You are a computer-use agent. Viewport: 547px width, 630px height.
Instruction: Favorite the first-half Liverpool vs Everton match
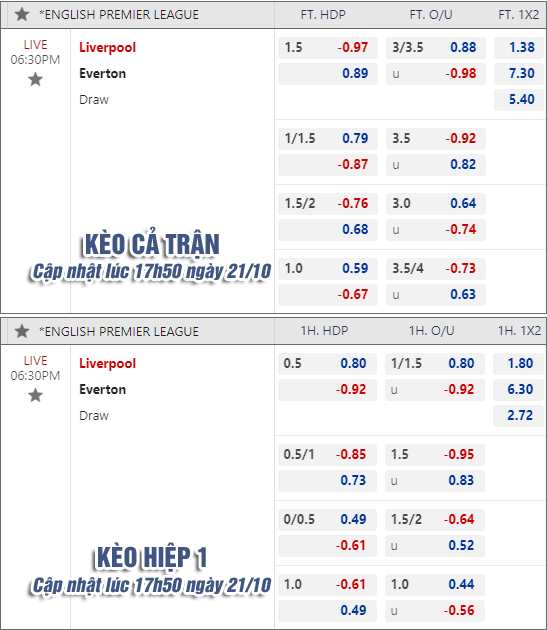[35, 395]
